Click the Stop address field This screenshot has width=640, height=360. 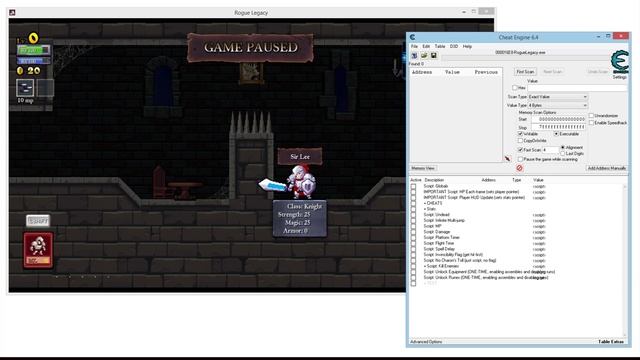point(559,127)
